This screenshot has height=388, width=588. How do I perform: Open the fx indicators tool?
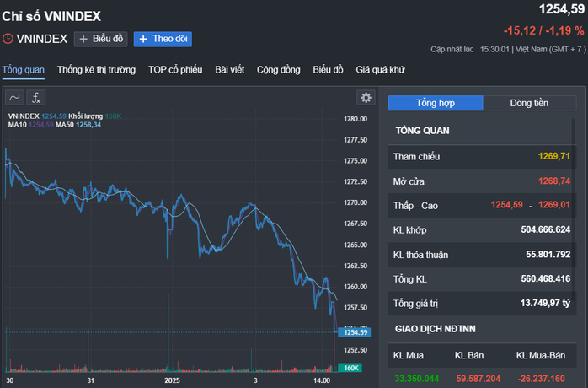click(x=36, y=98)
